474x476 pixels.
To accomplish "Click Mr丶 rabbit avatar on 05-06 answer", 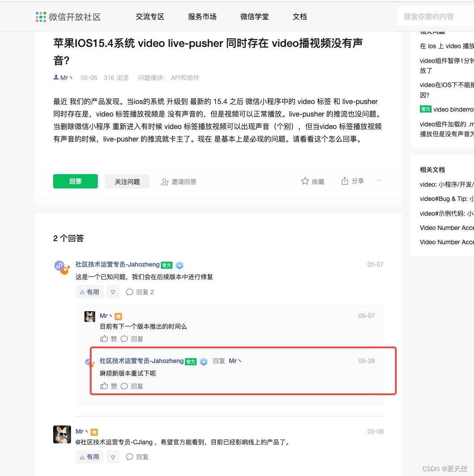I will click(62, 434).
